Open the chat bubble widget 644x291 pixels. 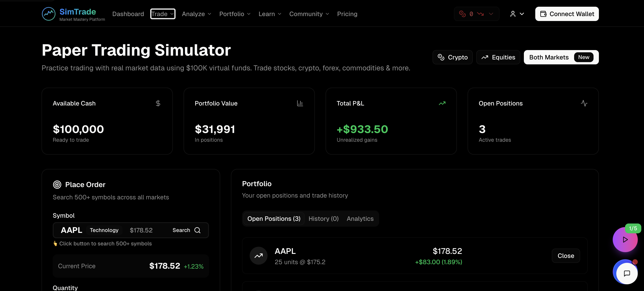627,273
